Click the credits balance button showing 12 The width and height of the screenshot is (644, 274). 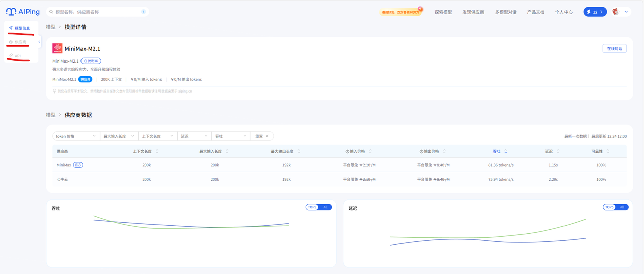pos(595,12)
